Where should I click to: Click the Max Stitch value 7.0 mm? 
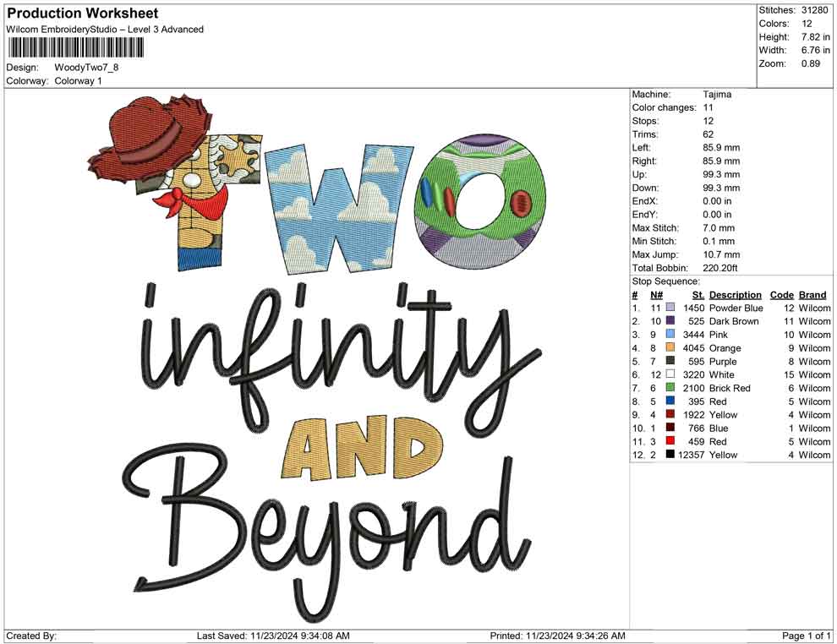719,228
